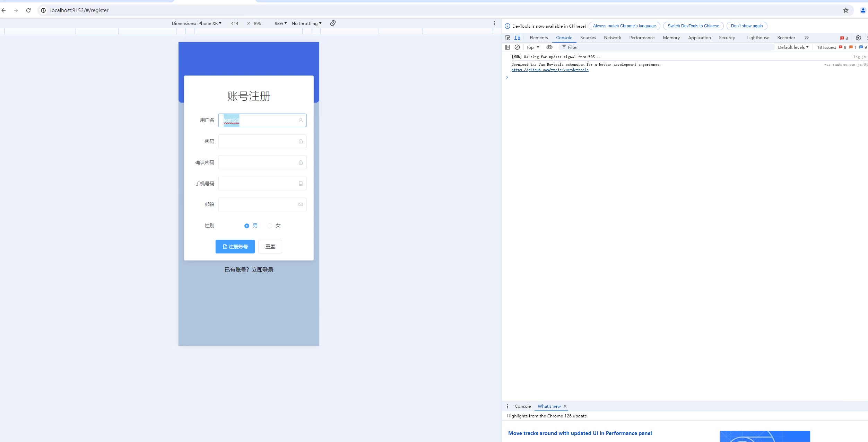Expand the Default levels dropdown
868x442 pixels.
coord(793,47)
